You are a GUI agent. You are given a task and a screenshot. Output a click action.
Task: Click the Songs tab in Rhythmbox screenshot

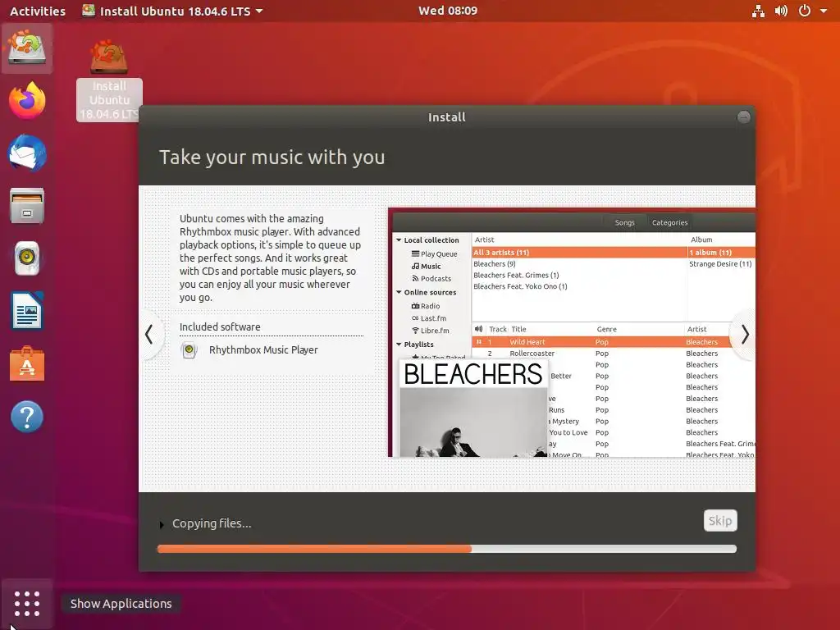[x=624, y=222]
